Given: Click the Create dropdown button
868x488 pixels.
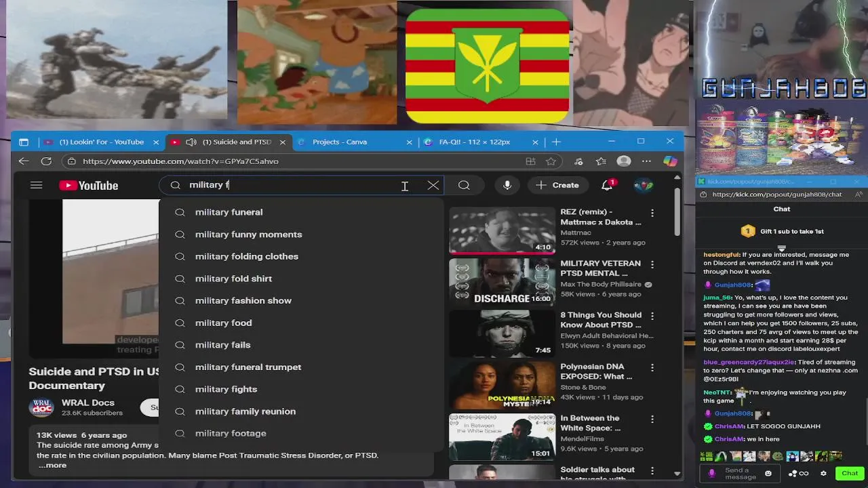Looking at the screenshot, I should [x=557, y=185].
